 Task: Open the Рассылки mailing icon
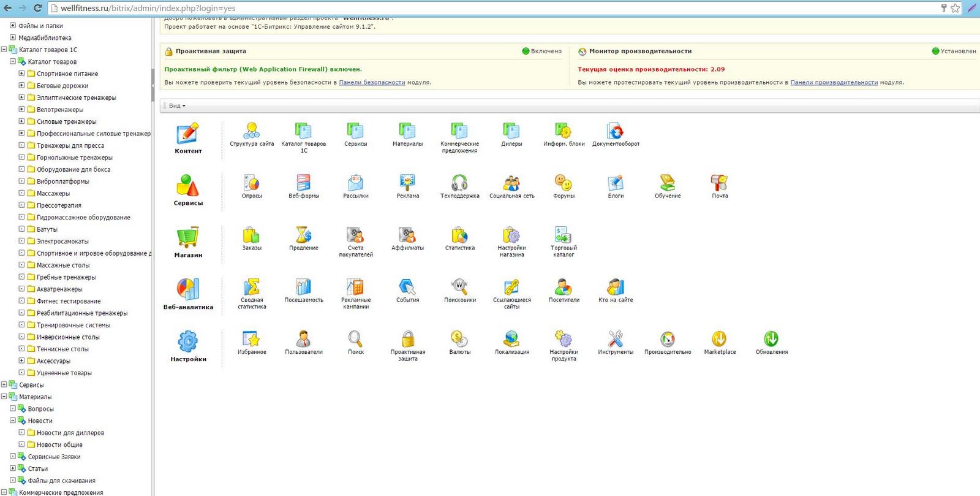point(356,183)
